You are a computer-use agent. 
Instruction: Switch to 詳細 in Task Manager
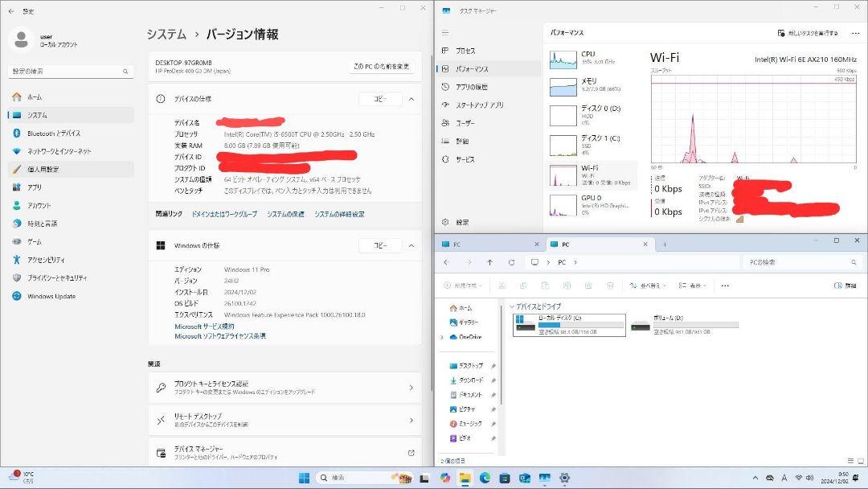coord(489,142)
